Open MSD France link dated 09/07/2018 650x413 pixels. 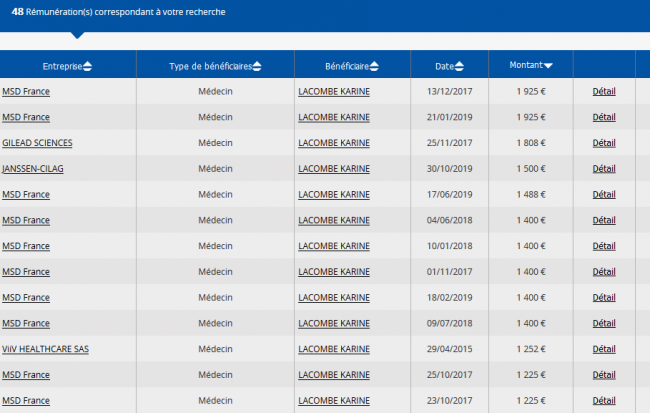click(26, 323)
